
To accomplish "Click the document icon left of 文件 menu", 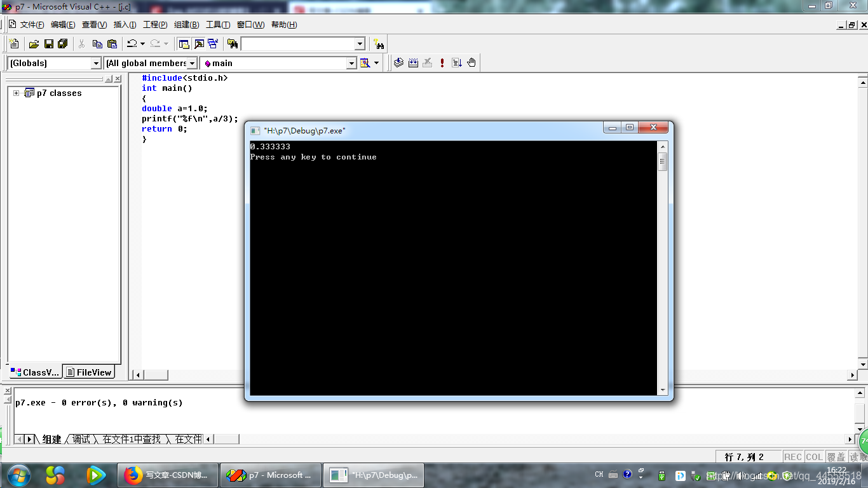I will 12,24.
